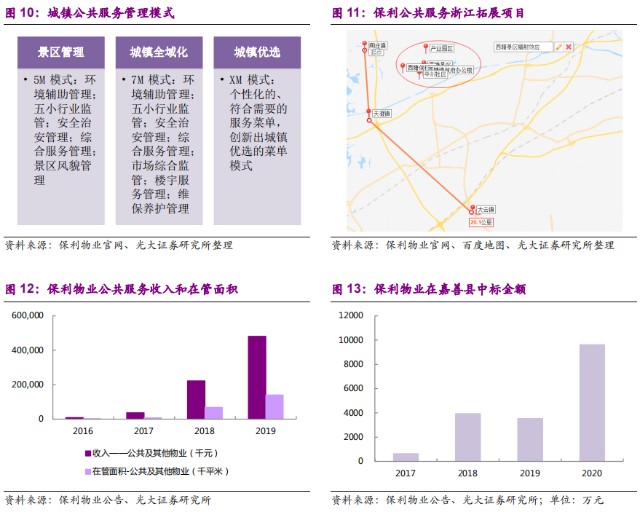Click the map label text box next to the pencil
The height and width of the screenshot is (512, 640).
pos(523,47)
